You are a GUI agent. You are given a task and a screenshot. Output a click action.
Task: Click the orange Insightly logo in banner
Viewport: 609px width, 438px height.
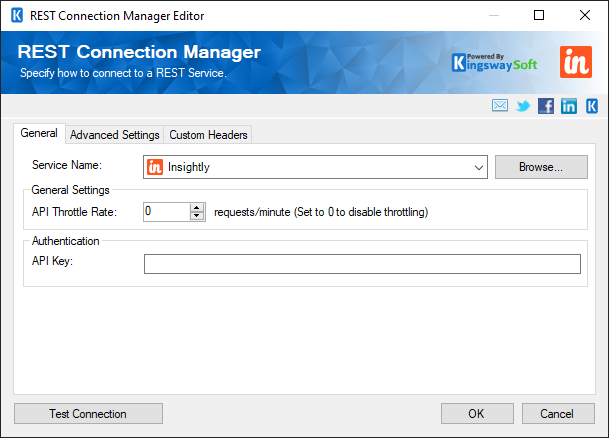click(x=576, y=62)
